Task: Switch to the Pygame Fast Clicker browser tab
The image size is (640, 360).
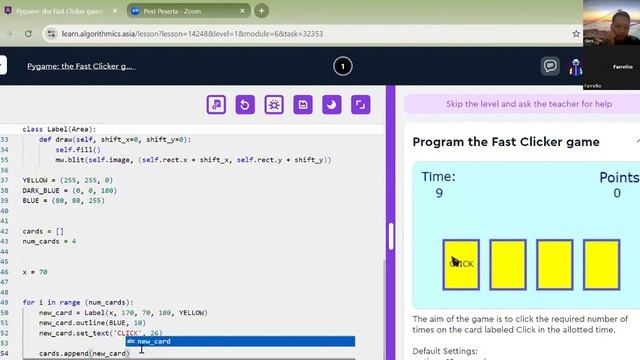Action: (x=58, y=11)
